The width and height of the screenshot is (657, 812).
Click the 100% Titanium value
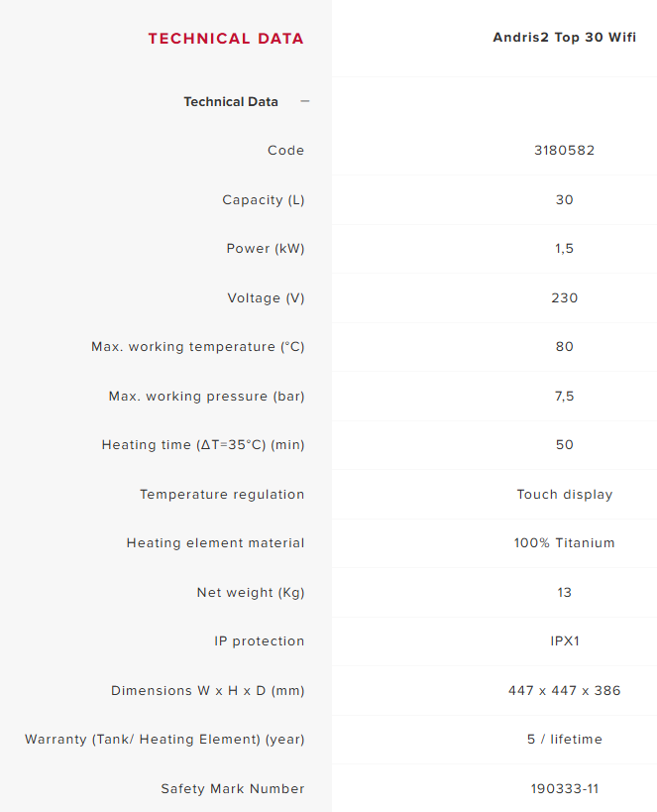pyautogui.click(x=564, y=543)
